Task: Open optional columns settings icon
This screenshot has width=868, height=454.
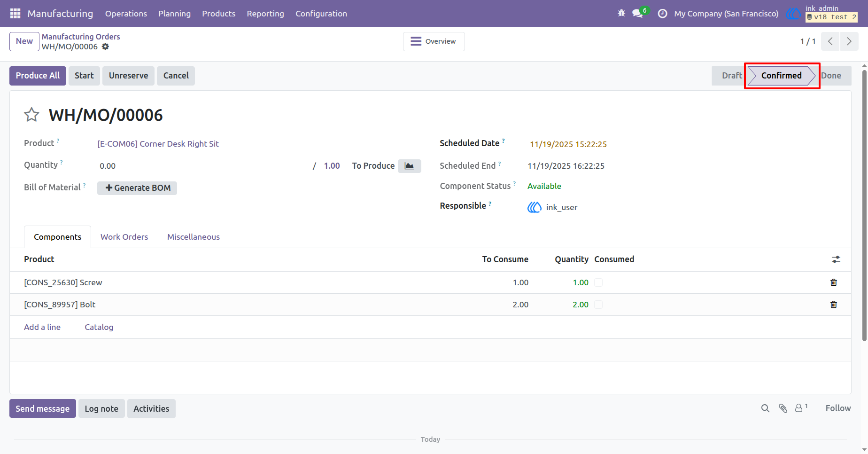Action: point(836,259)
